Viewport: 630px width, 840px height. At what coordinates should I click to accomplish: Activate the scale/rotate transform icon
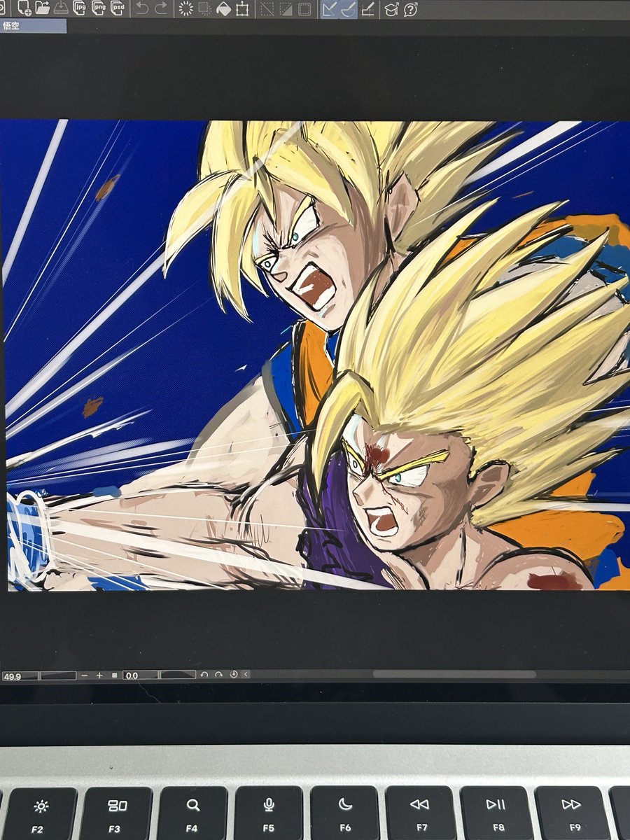[242, 8]
